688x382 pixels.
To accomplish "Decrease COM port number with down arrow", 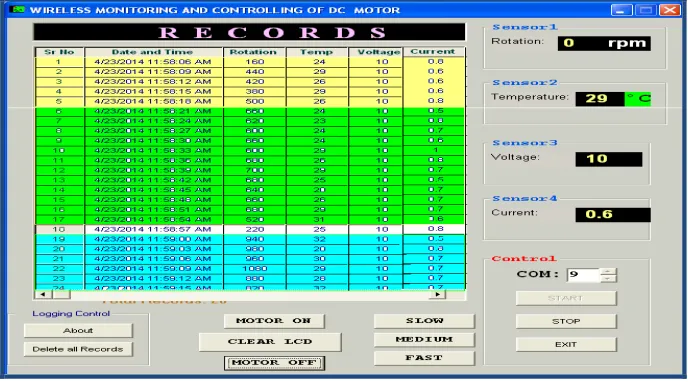I will coord(608,279).
